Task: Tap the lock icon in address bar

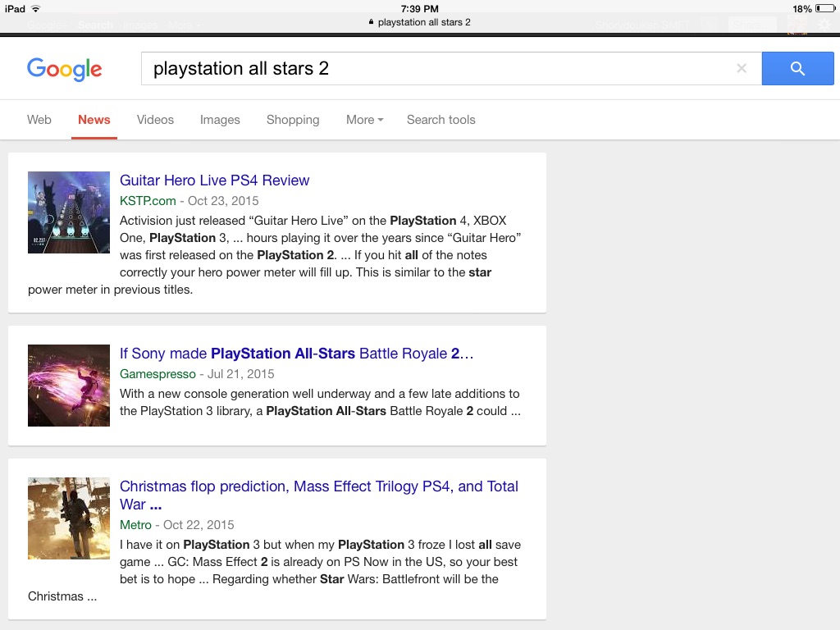Action: click(372, 22)
